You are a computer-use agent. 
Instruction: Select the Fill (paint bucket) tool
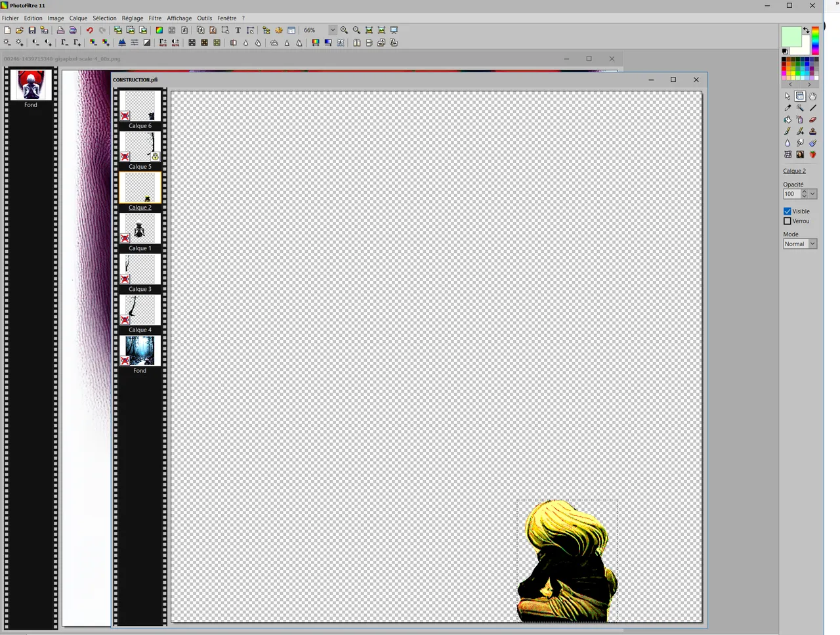pyautogui.click(x=787, y=120)
